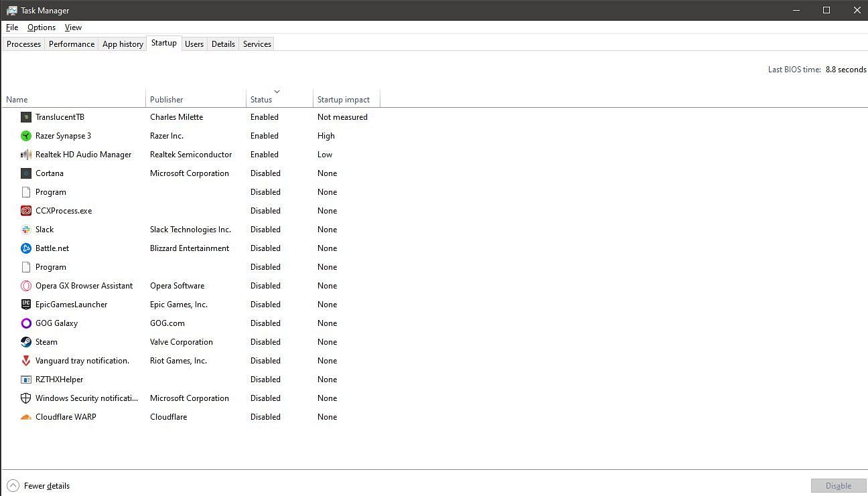The width and height of the screenshot is (868, 496).
Task: Click the RZTHXHelper icon
Action: pos(26,380)
